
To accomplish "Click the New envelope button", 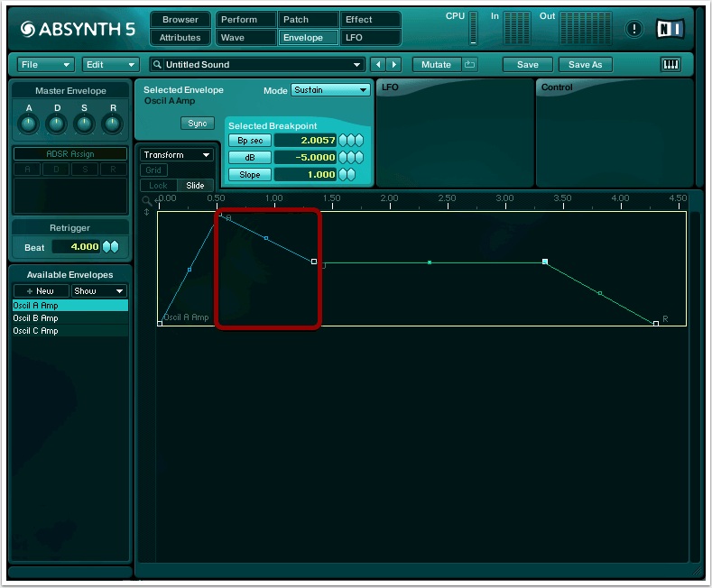I will (x=41, y=291).
